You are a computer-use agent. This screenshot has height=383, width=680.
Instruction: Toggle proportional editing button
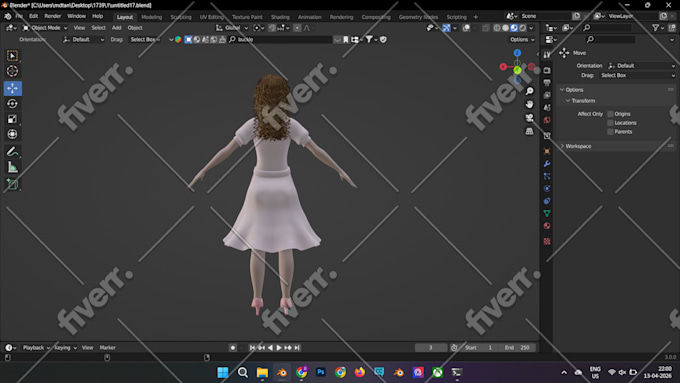click(297, 28)
